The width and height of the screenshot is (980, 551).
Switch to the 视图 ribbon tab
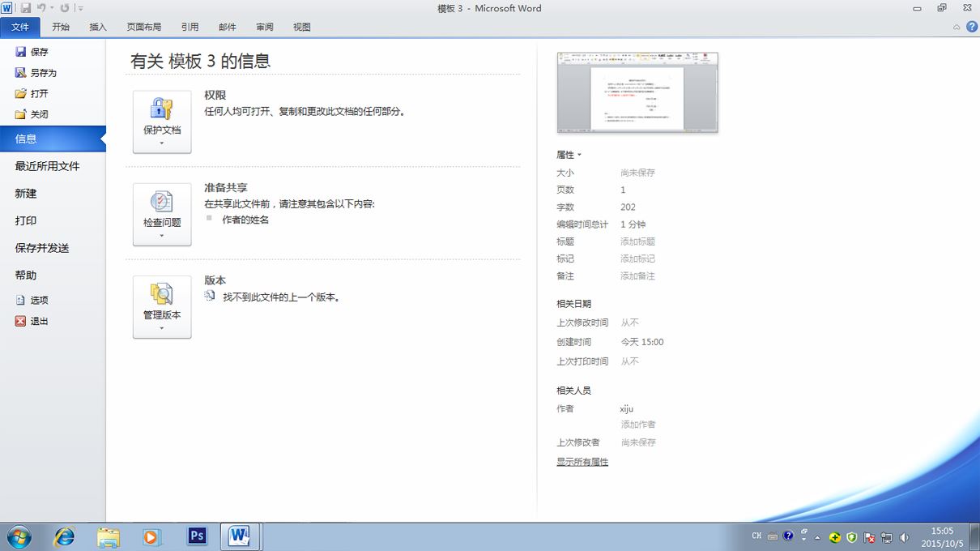(x=302, y=27)
